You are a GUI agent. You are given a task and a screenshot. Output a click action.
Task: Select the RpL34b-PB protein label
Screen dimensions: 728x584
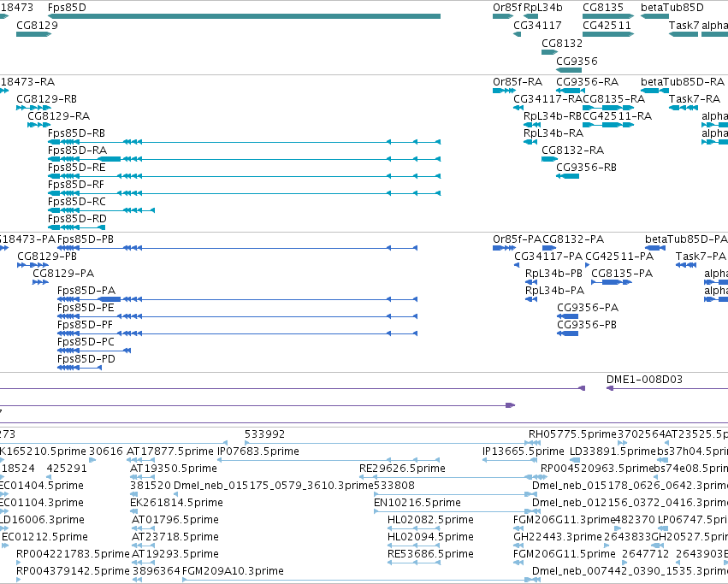553,274
